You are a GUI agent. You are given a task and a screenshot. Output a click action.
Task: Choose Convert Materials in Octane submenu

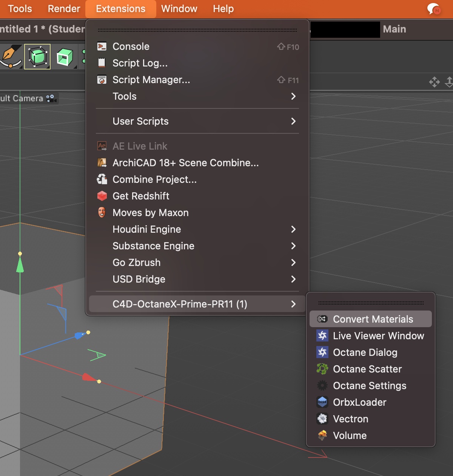coord(371,319)
